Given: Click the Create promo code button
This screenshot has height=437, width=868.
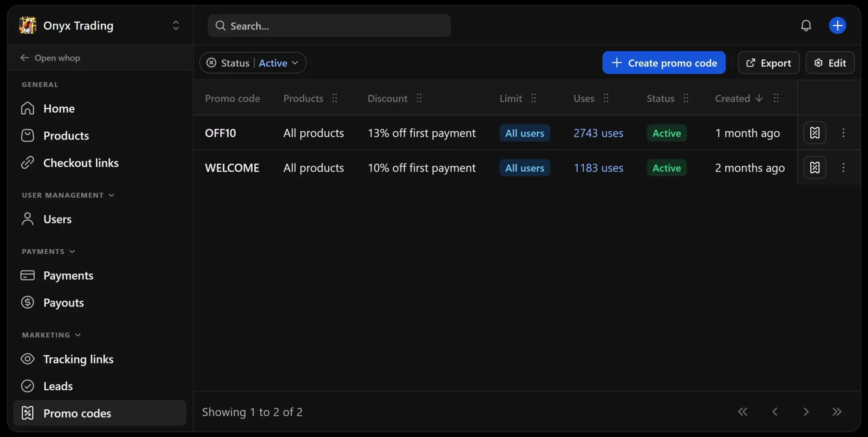Looking at the screenshot, I should coord(664,62).
